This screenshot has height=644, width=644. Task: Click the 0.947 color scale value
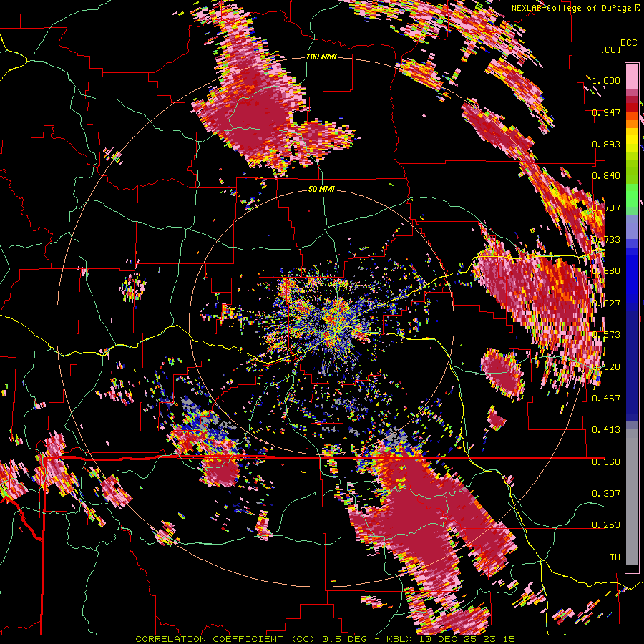point(606,112)
